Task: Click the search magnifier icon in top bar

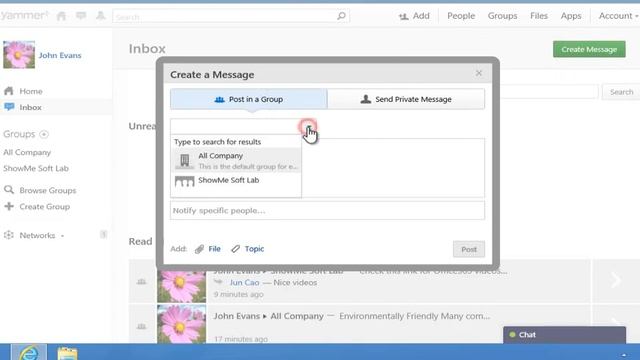Action: [x=341, y=16]
